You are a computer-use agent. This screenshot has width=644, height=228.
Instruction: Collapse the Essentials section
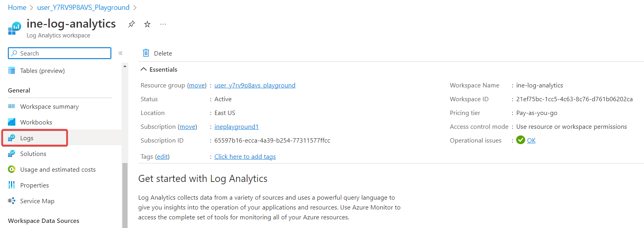click(x=144, y=70)
